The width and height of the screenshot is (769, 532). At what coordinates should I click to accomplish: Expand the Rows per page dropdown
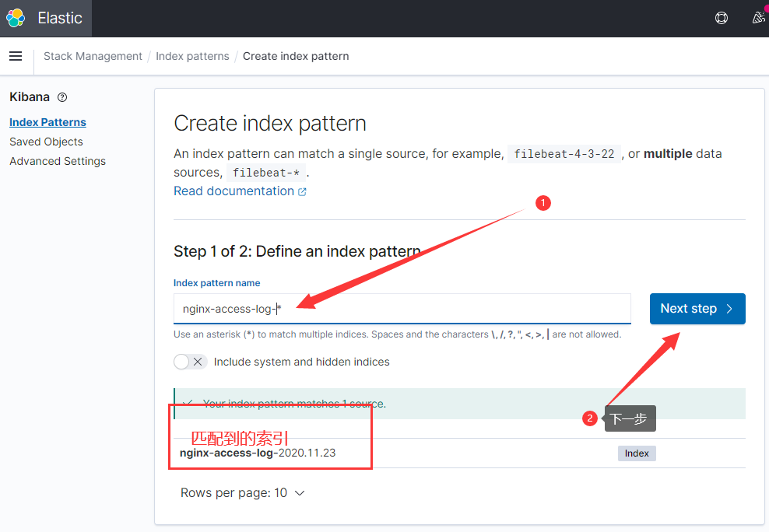(243, 493)
